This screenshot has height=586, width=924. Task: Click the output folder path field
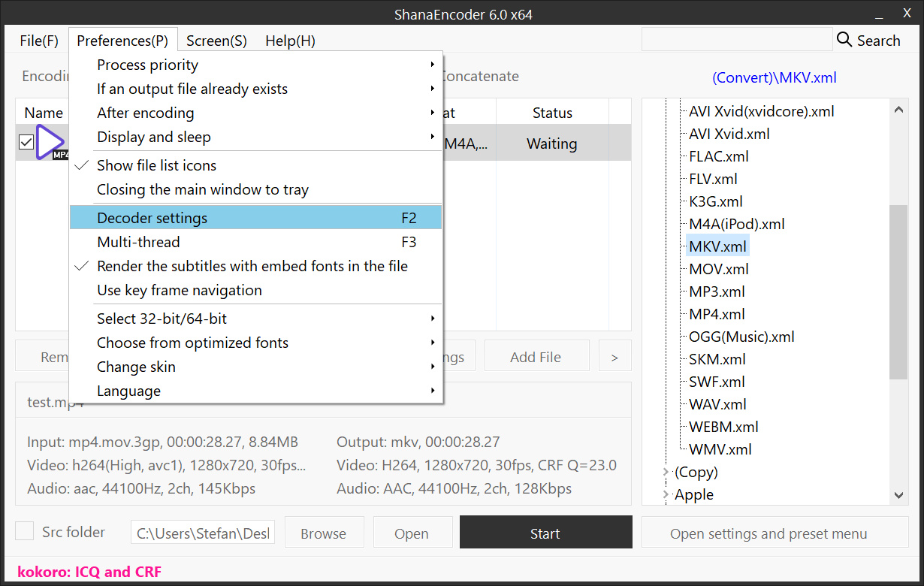pyautogui.click(x=203, y=533)
